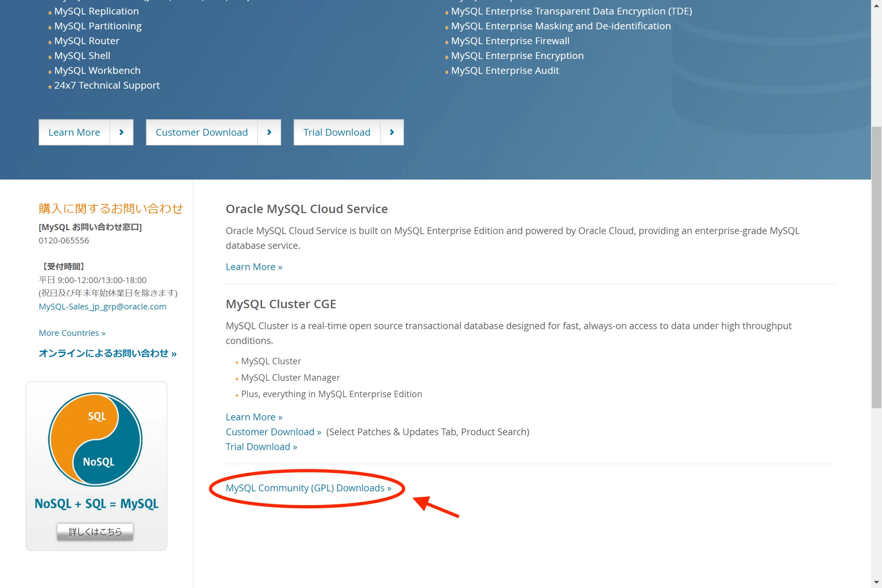Viewport: 882px width, 588px height.
Task: Open Learn More under MySQL Cluster CGE
Action: click(254, 417)
